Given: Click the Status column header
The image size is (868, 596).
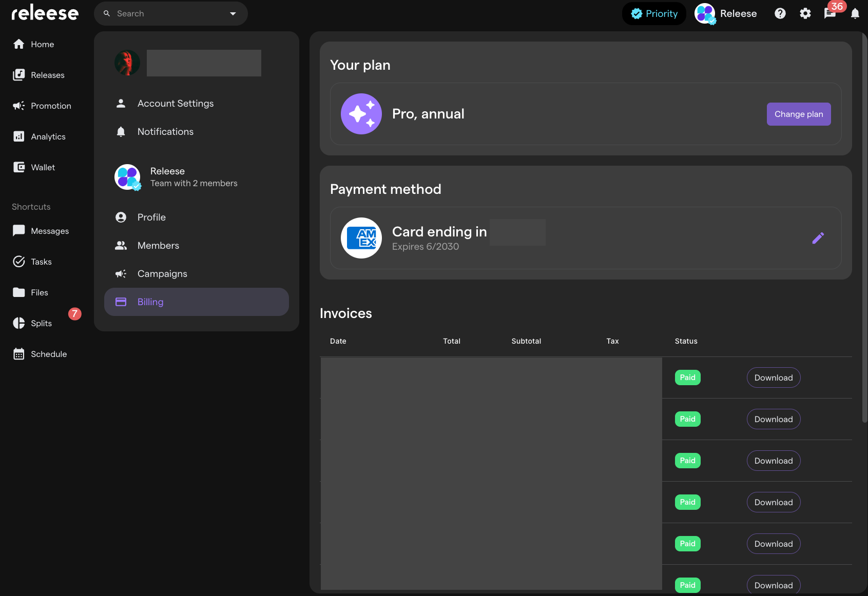Looking at the screenshot, I should click(686, 341).
